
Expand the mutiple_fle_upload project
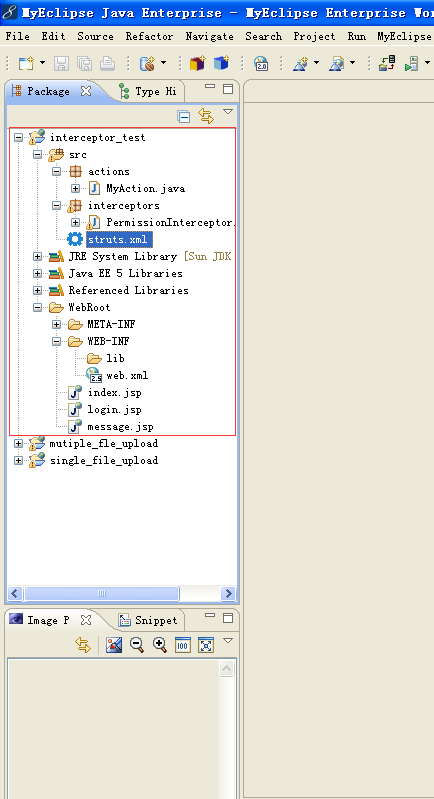[18, 444]
